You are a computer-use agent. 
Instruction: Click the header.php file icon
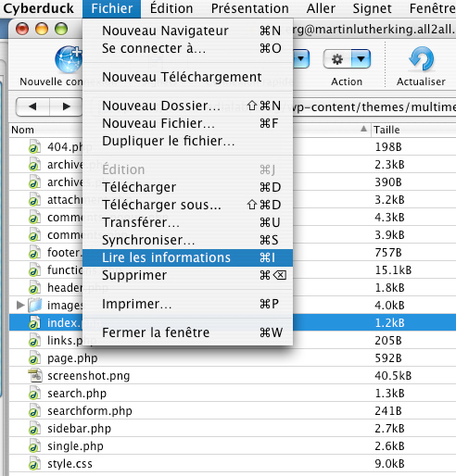[34, 288]
